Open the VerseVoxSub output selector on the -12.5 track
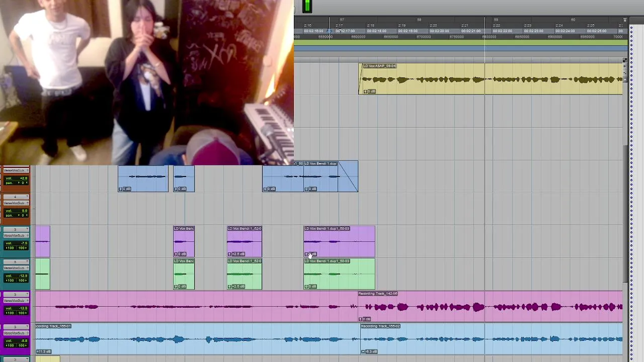The height and width of the screenshot is (362, 644). click(x=16, y=300)
